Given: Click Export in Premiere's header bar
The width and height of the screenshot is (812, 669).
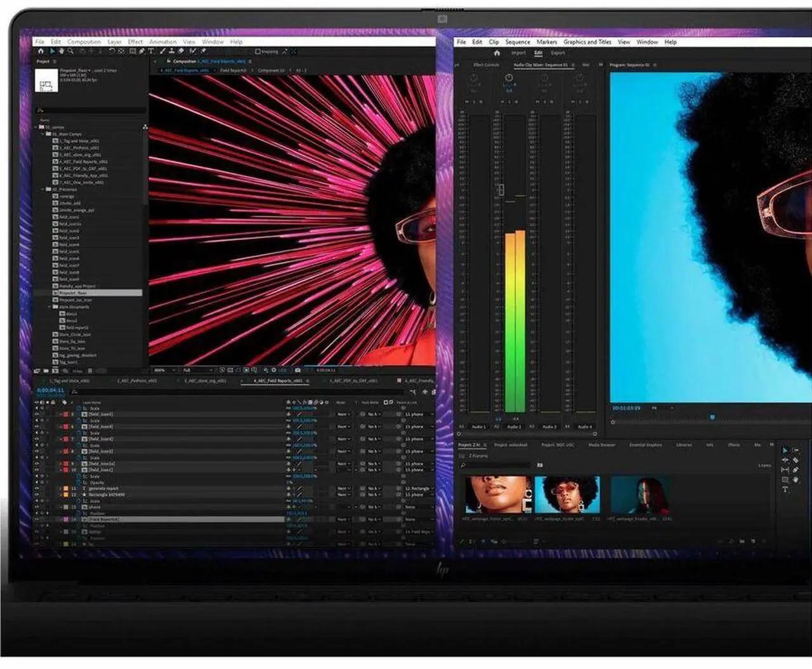Looking at the screenshot, I should point(558,53).
